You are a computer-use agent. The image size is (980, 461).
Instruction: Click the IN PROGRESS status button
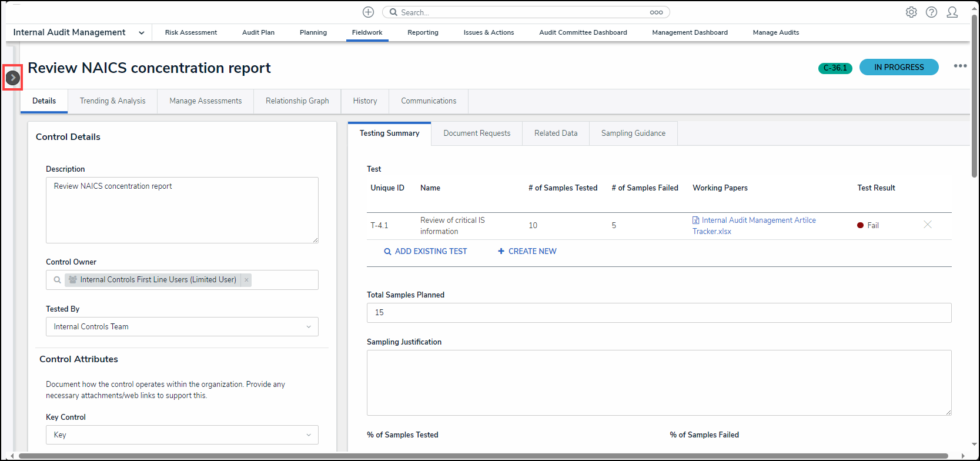(898, 67)
